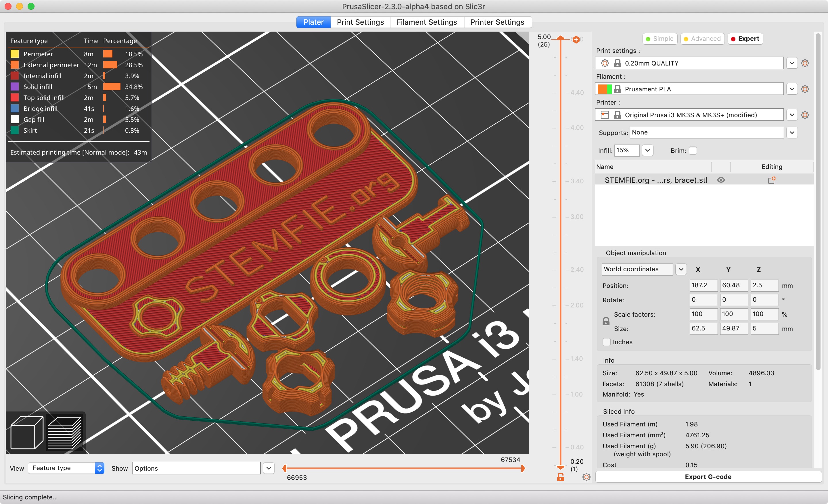Add color change plus marker on slider
This screenshot has height=504, width=828.
(576, 40)
